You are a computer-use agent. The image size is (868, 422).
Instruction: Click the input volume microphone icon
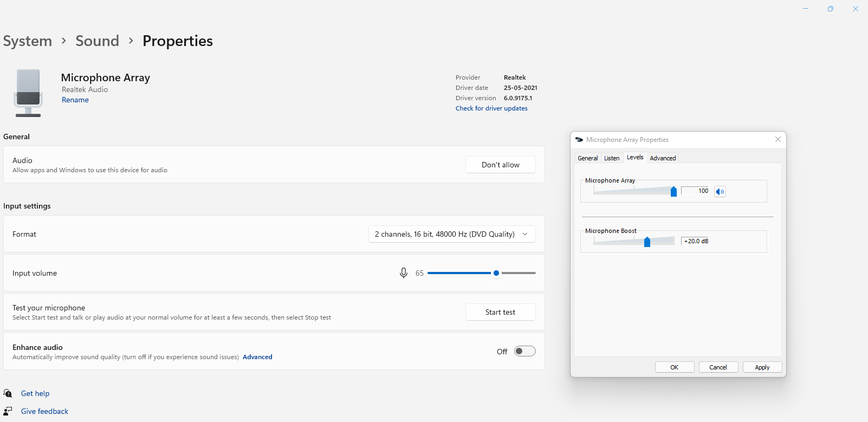coord(404,273)
